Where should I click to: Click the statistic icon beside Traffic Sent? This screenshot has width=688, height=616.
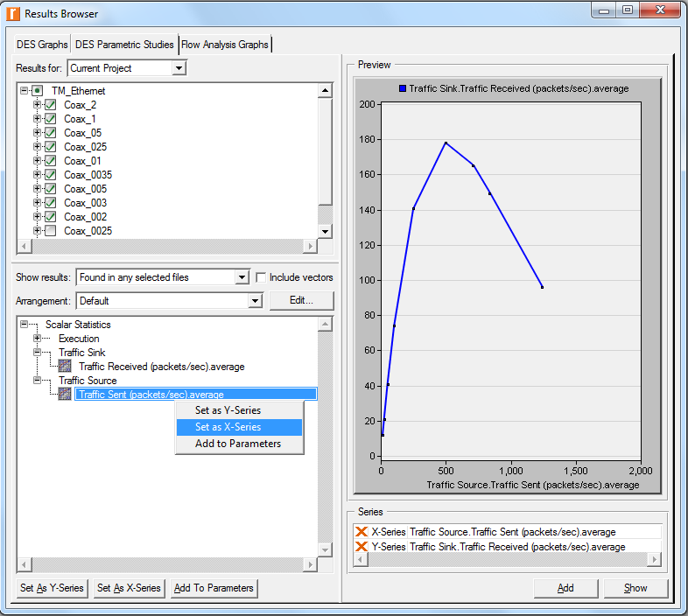point(65,394)
